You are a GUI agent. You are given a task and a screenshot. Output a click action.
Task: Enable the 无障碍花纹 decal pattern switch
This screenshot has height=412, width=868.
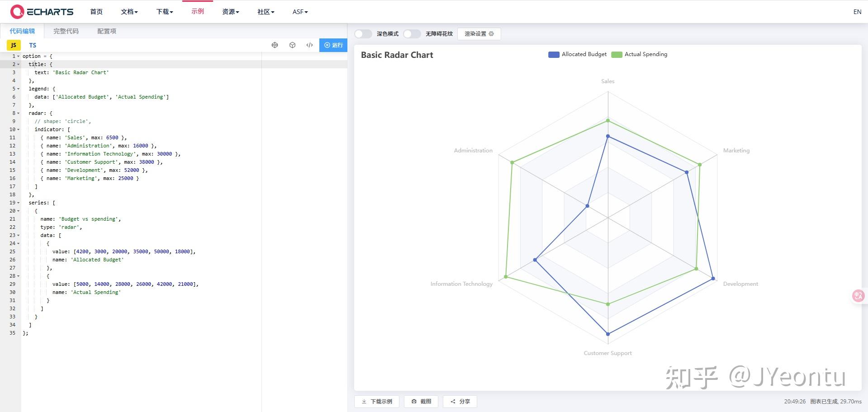pos(412,34)
